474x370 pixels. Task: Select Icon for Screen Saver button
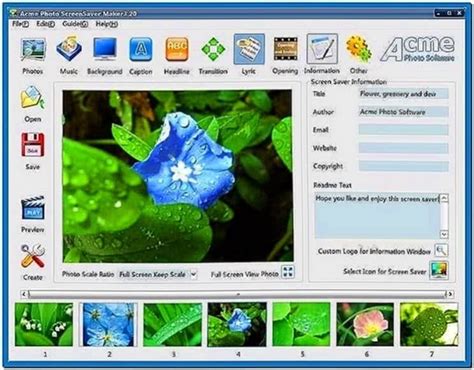[x=438, y=271]
